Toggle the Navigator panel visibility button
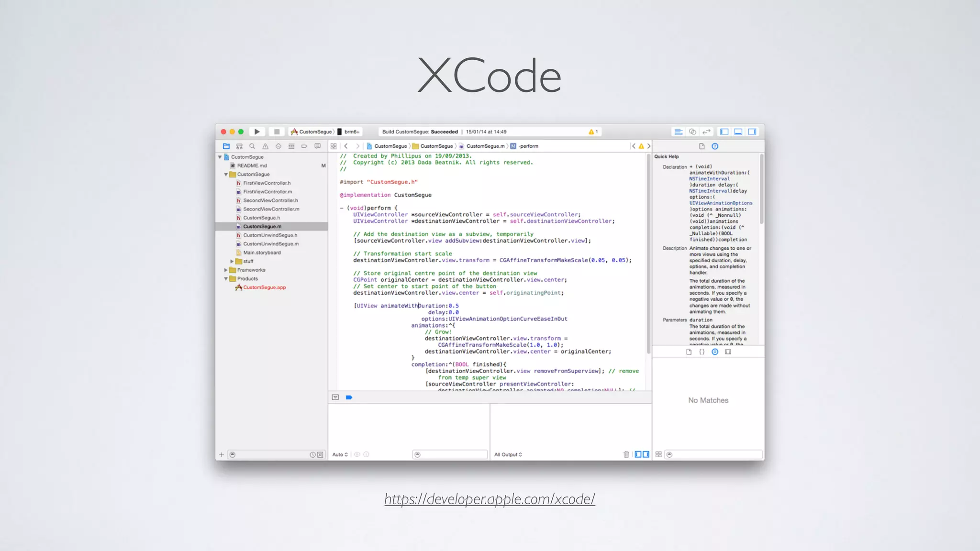Image resolution: width=980 pixels, height=551 pixels. click(724, 132)
